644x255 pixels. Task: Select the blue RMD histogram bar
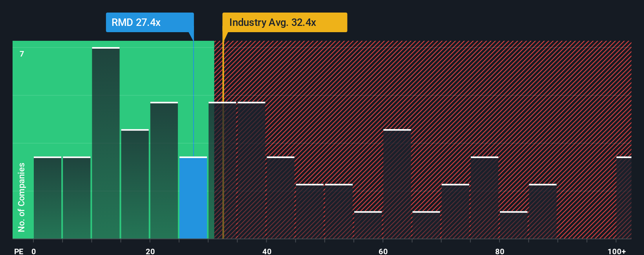[x=193, y=198]
